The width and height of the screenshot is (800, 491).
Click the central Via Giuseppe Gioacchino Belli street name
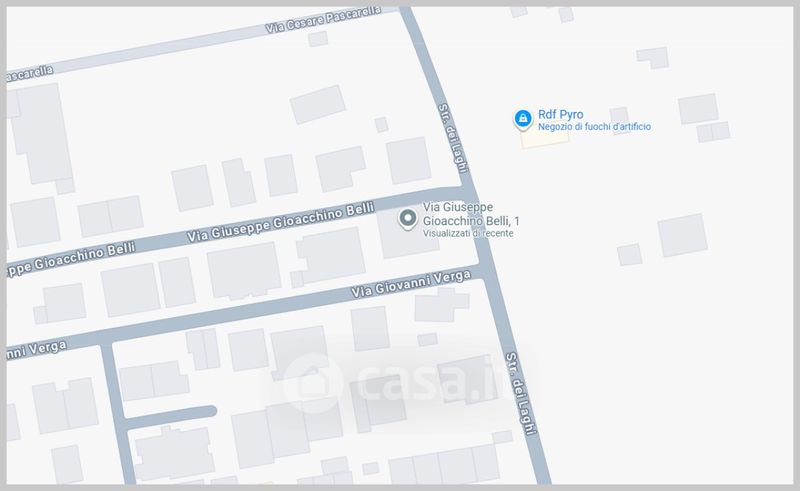pyautogui.click(x=280, y=222)
